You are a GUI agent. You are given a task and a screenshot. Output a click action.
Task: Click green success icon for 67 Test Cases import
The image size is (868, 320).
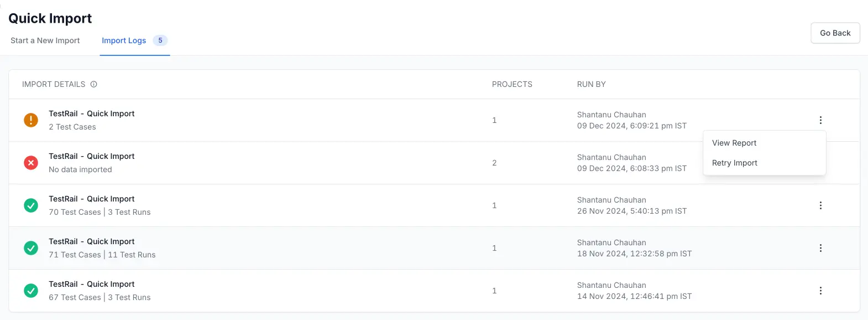click(31, 291)
